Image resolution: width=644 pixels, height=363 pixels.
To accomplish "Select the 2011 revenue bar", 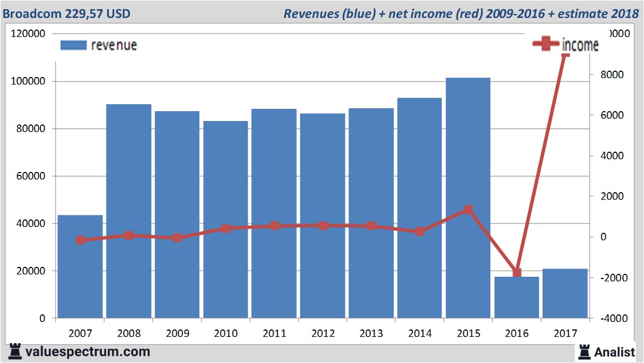I will [274, 213].
